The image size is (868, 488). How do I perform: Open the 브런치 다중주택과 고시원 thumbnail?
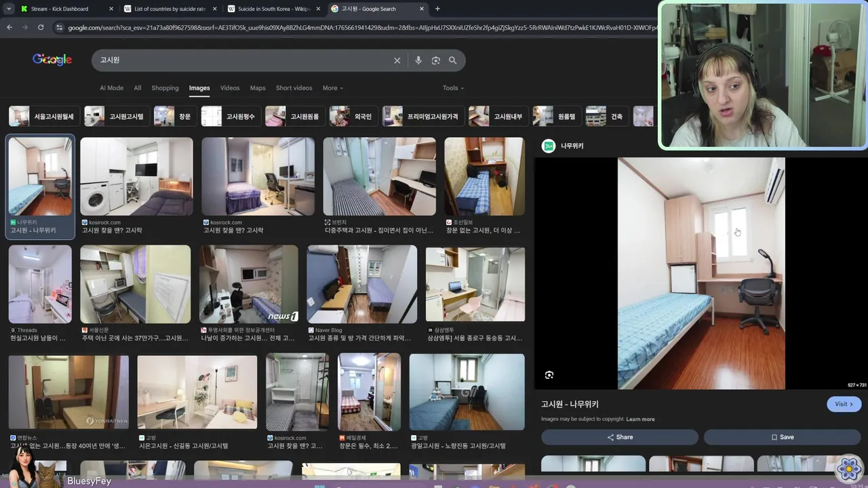coord(379,176)
